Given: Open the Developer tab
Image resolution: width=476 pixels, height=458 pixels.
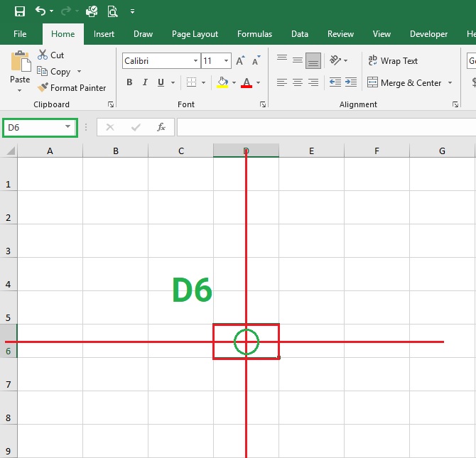Looking at the screenshot, I should pyautogui.click(x=428, y=34).
